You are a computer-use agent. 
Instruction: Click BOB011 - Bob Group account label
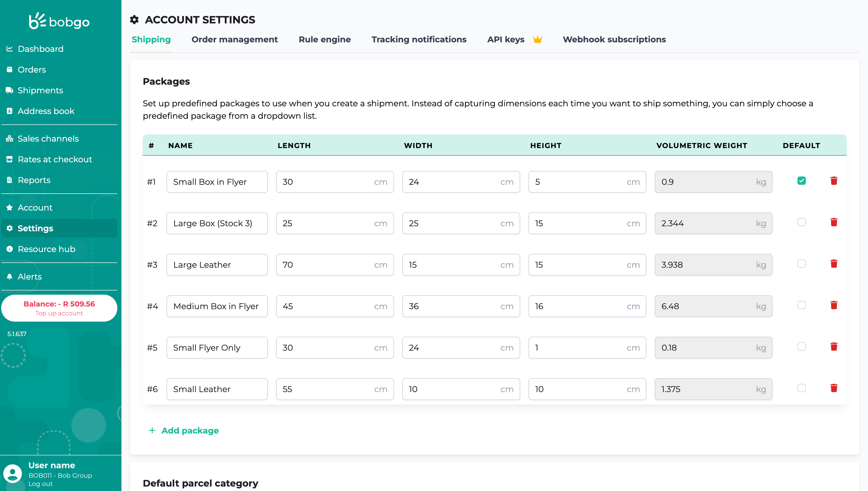60,476
